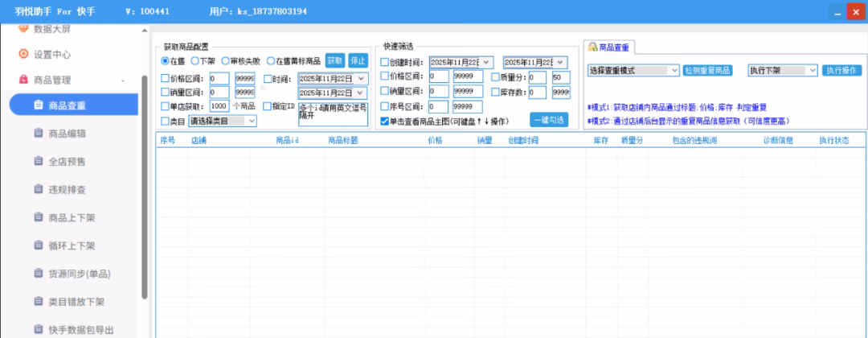Screen dimensions: 868x338
Task: Expand the 执行下架 action dropdown
Action: [x=782, y=71]
